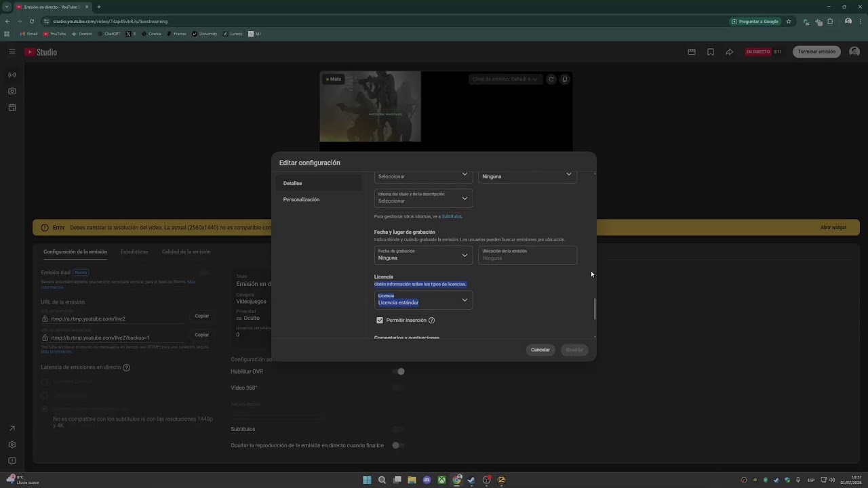Open File Explorer from the taskbar

tap(412, 480)
